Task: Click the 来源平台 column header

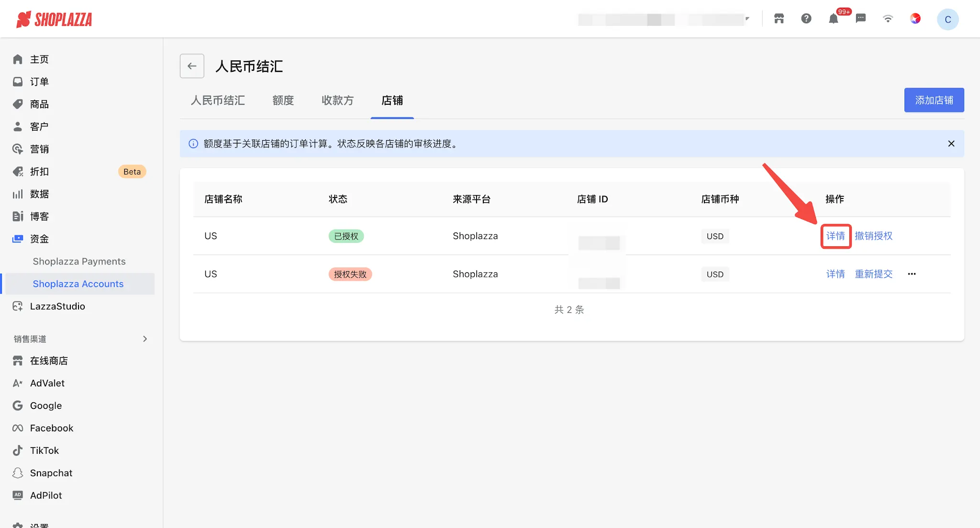Action: [x=472, y=199]
